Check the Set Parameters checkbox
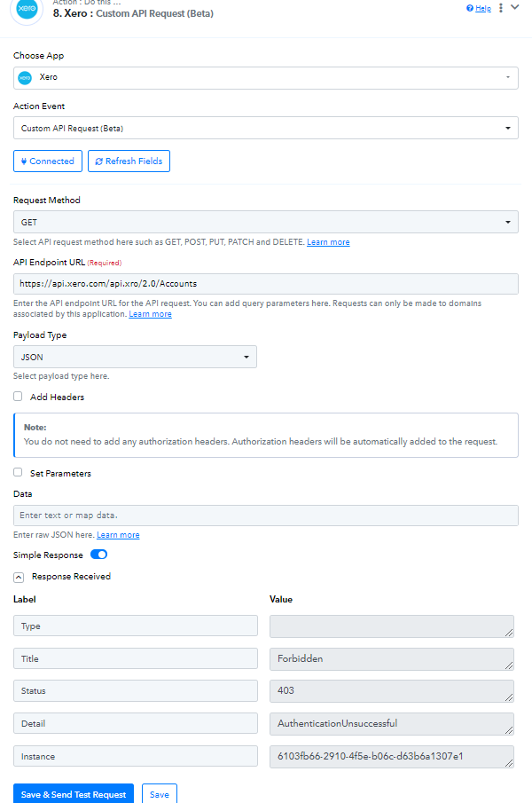Image resolution: width=532 pixels, height=803 pixels. tap(18, 472)
